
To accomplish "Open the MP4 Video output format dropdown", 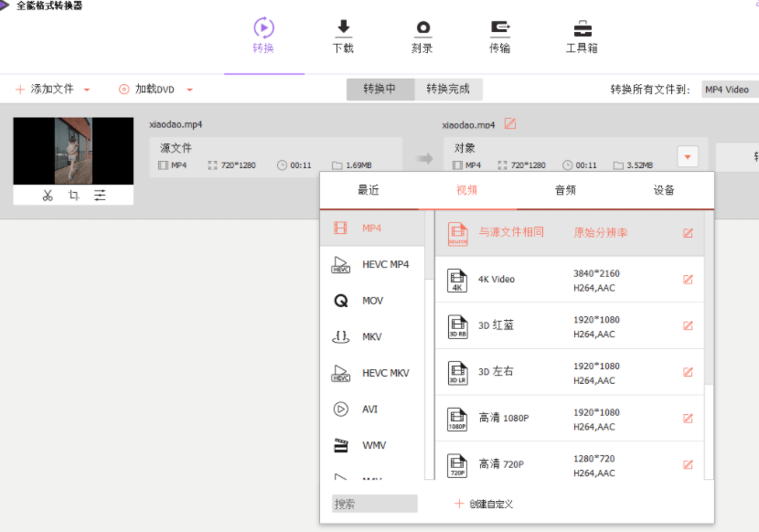I will click(729, 90).
